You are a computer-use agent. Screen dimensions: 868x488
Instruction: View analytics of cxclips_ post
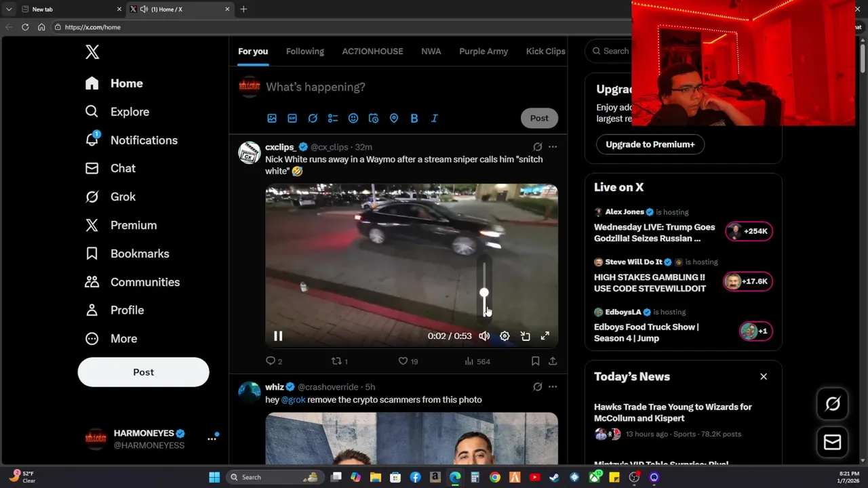(x=477, y=361)
